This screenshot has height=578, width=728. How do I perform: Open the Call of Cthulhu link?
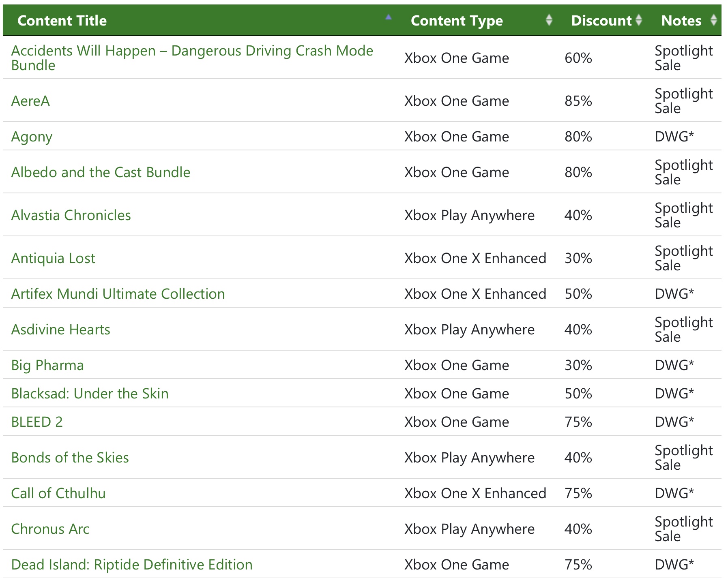(x=58, y=493)
